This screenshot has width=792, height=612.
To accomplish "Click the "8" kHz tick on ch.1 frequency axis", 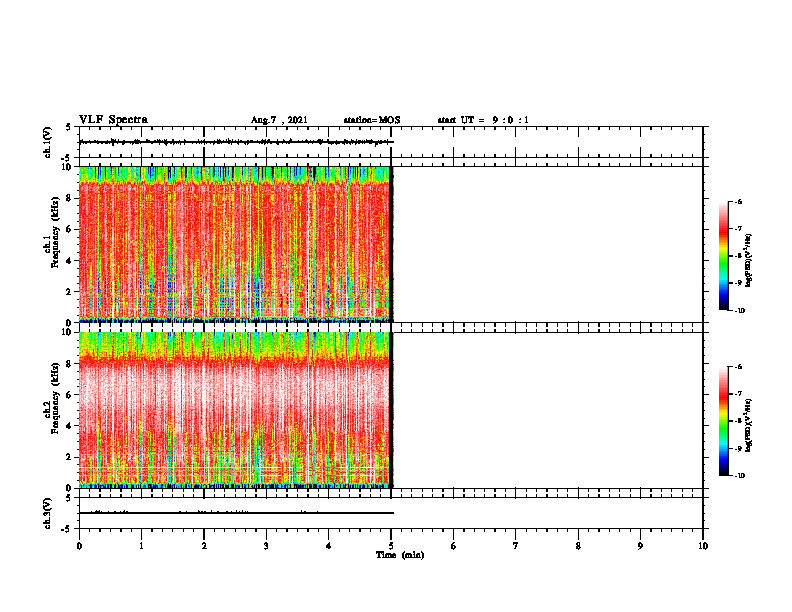I will (70, 198).
